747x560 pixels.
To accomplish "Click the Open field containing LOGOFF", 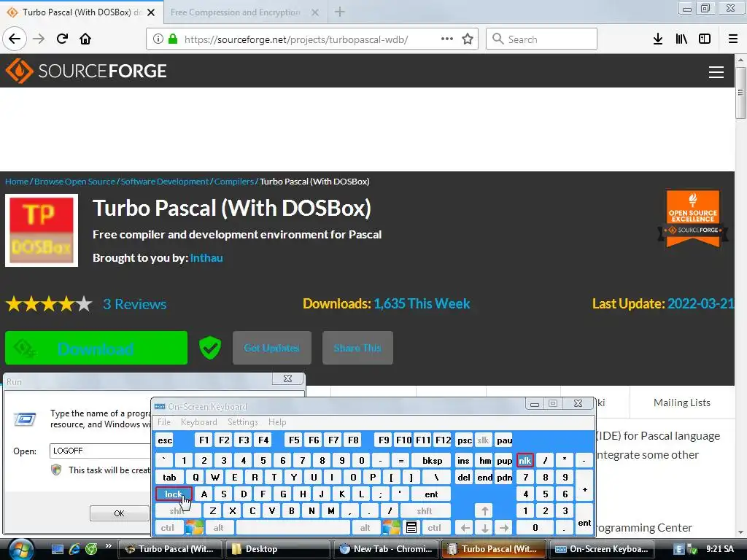I will [x=101, y=451].
